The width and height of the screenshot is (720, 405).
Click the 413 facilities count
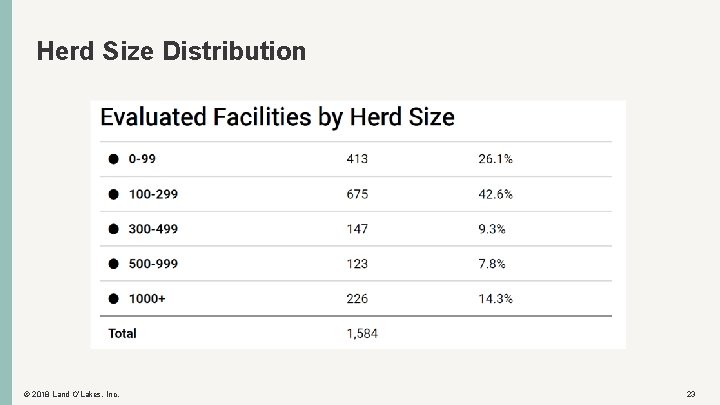pyautogui.click(x=357, y=159)
